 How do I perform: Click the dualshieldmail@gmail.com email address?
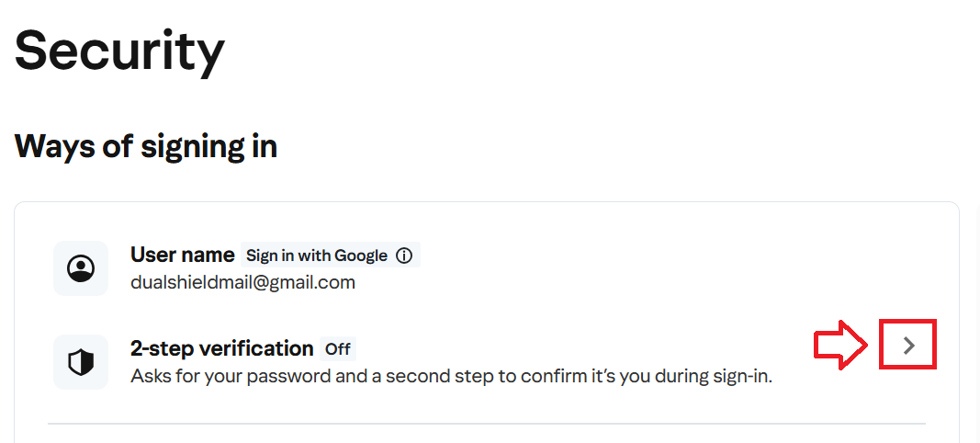pyautogui.click(x=242, y=282)
